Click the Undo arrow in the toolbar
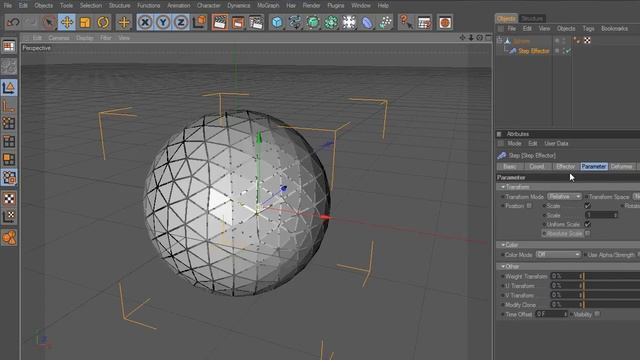 pyautogui.click(x=13, y=22)
